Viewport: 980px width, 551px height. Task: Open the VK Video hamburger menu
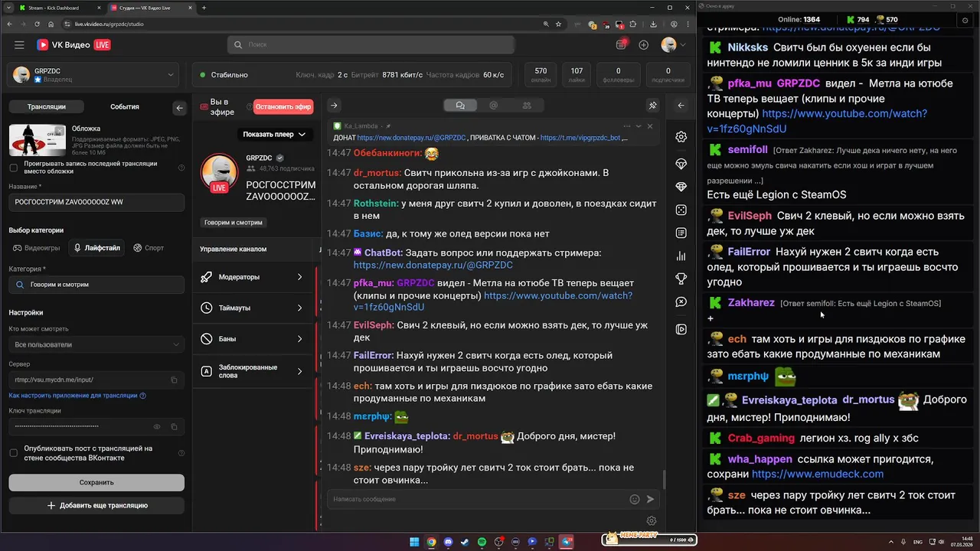tap(19, 45)
